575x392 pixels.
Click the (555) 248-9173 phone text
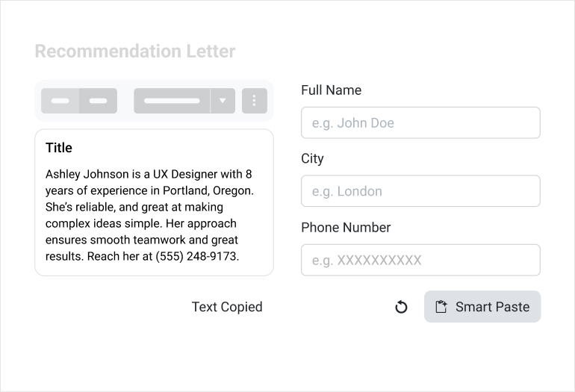[x=196, y=256]
